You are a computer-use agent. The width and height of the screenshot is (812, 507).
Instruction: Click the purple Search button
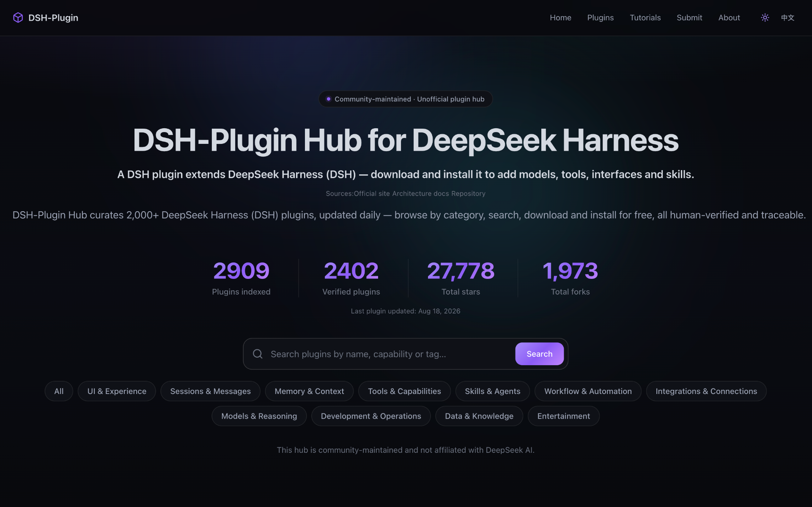[x=539, y=354]
